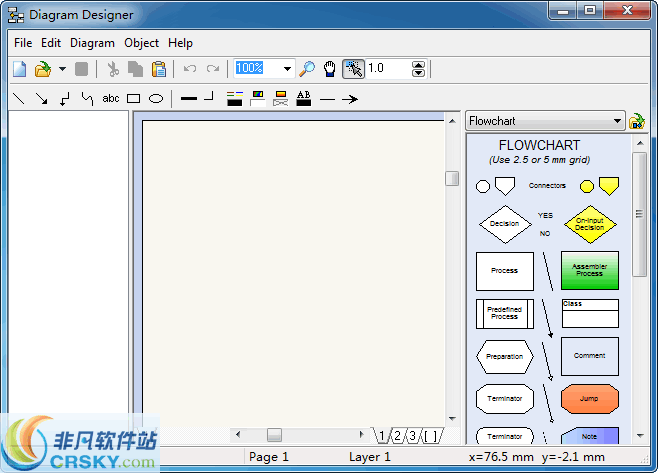Viewport: 658px width, 473px height.
Task: Open the fill color picker
Action: [x=258, y=99]
